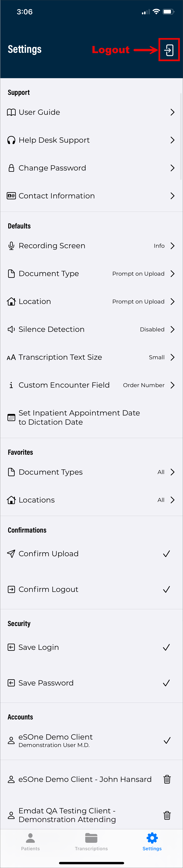Image resolution: width=183 pixels, height=868 pixels.
Task: Open the Transcriptions tab
Action: (x=91, y=842)
